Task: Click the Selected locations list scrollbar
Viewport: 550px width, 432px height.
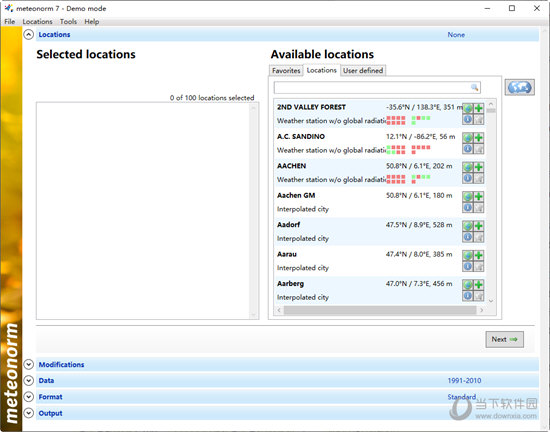Action: [254, 211]
